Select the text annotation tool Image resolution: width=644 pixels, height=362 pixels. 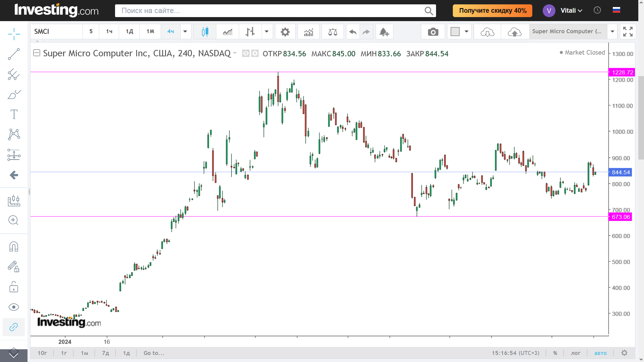pos(14,114)
